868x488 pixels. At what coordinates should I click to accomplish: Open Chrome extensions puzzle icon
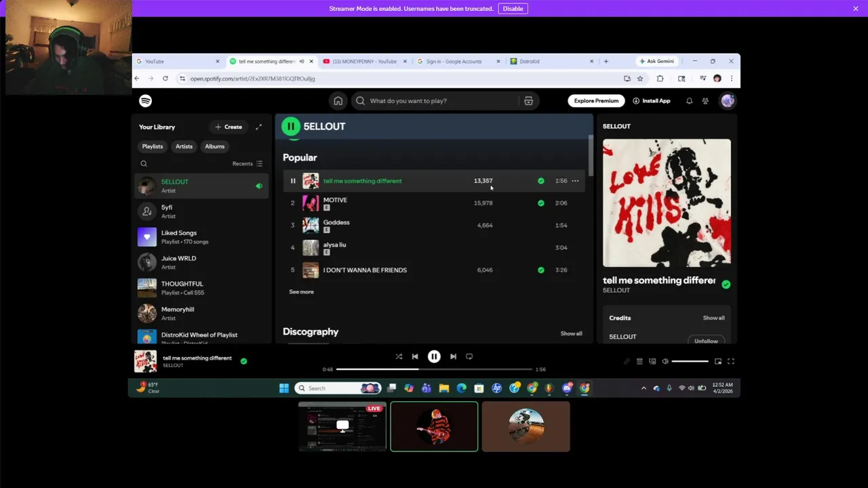660,79
